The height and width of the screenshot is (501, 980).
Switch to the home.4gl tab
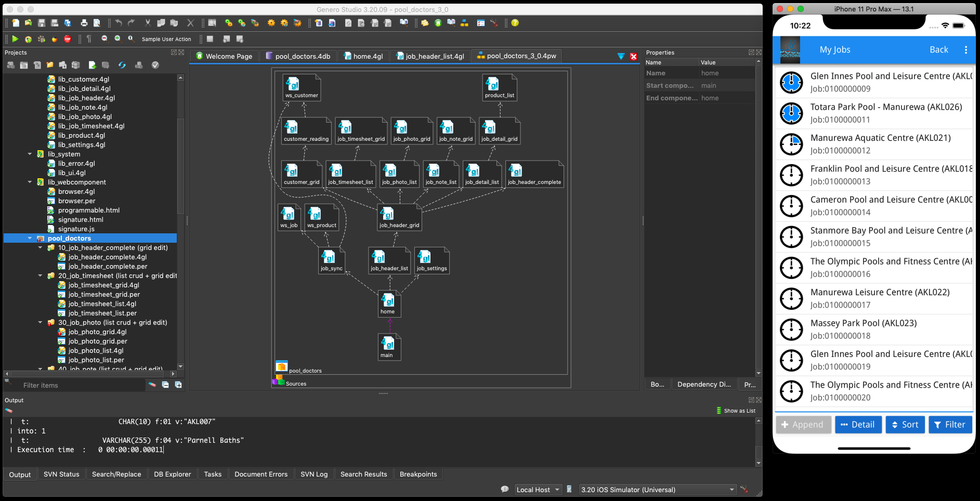363,56
